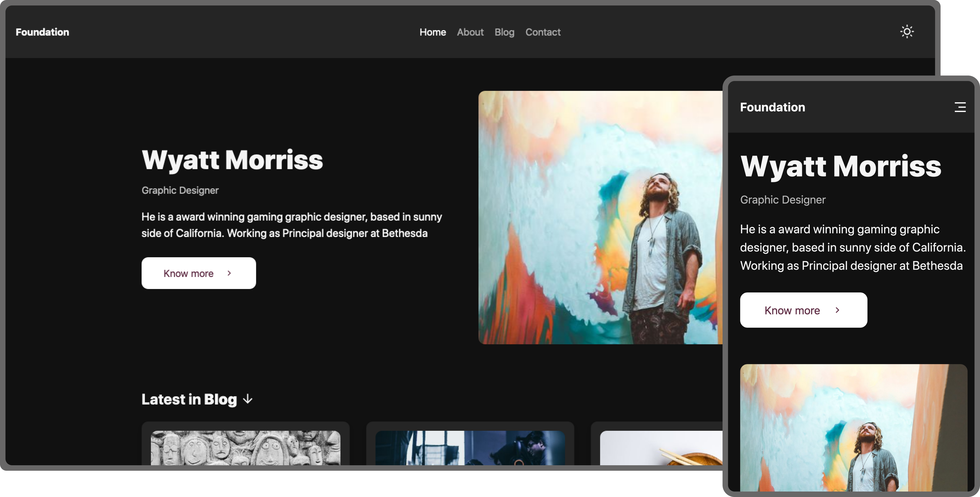Open the chopsticks bowl blog card thumbnail

(661, 448)
